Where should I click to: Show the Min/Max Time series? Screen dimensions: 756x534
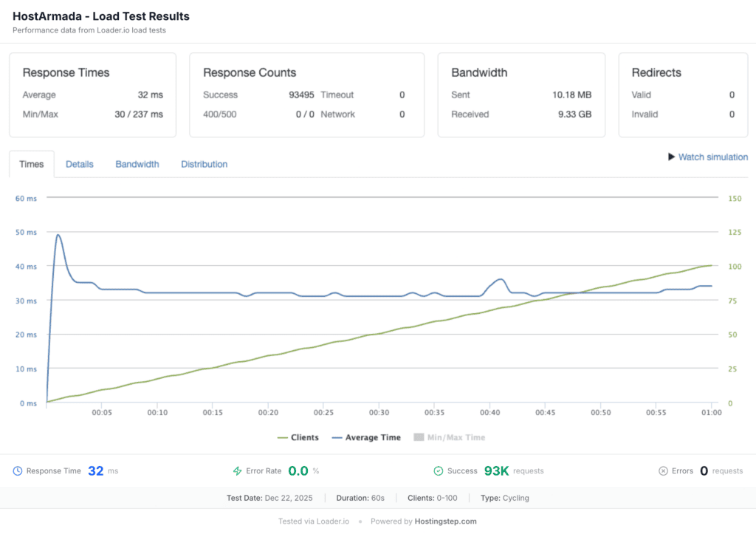(449, 438)
